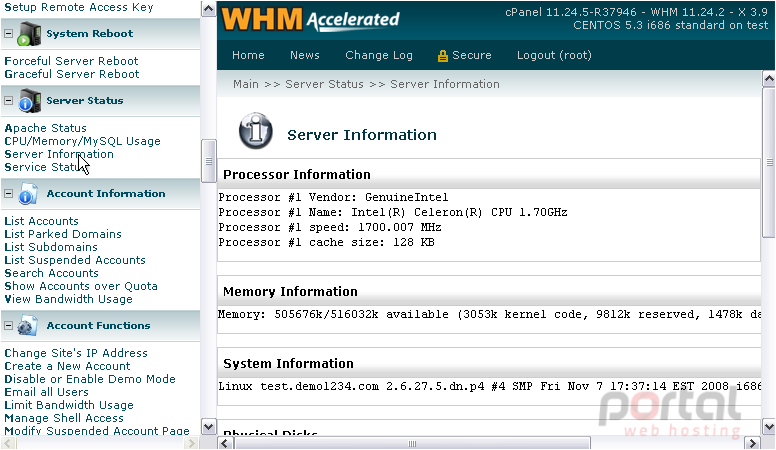Screen dimensions: 776x450
Task: Select Forceful Server Reboot
Action: coord(71,61)
